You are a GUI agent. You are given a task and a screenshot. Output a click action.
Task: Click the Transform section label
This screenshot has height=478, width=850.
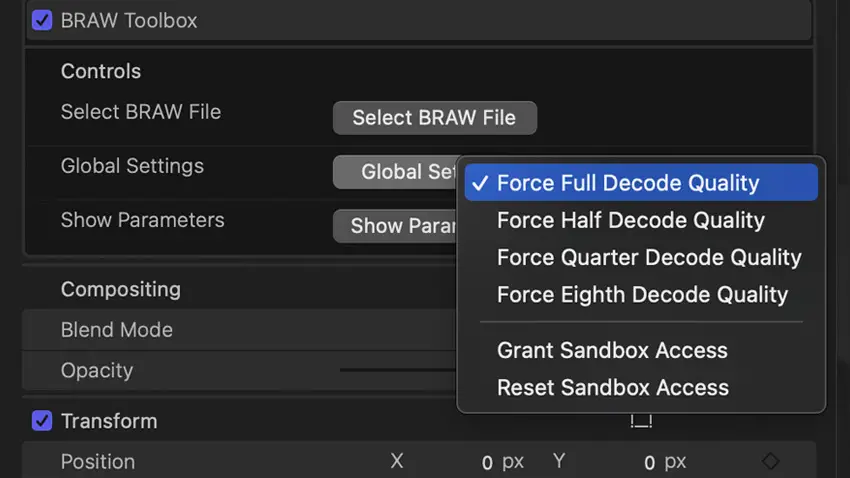tap(109, 421)
